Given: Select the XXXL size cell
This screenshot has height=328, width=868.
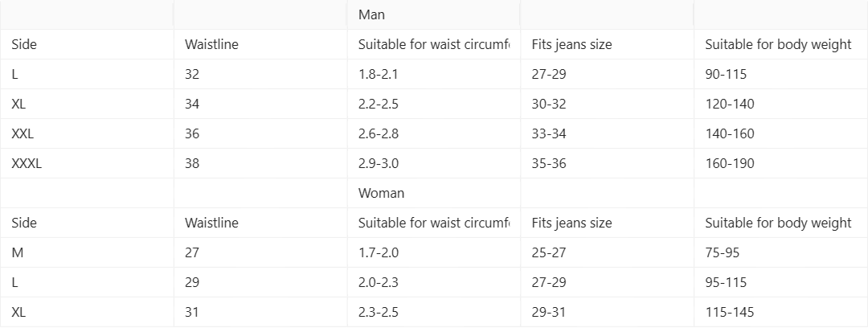Looking at the screenshot, I should tap(27, 163).
